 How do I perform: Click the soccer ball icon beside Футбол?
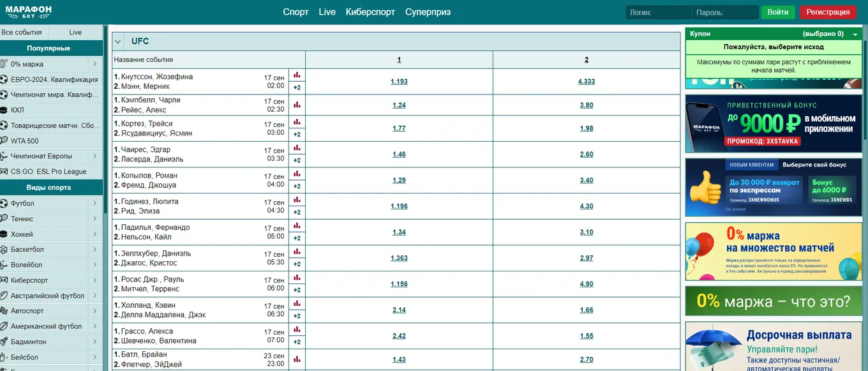[x=4, y=204]
